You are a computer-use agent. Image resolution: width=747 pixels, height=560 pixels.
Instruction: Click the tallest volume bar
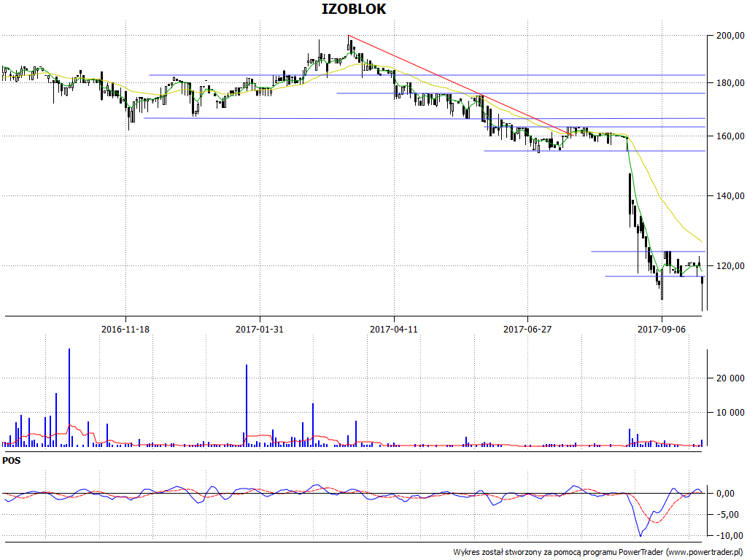pos(69,397)
